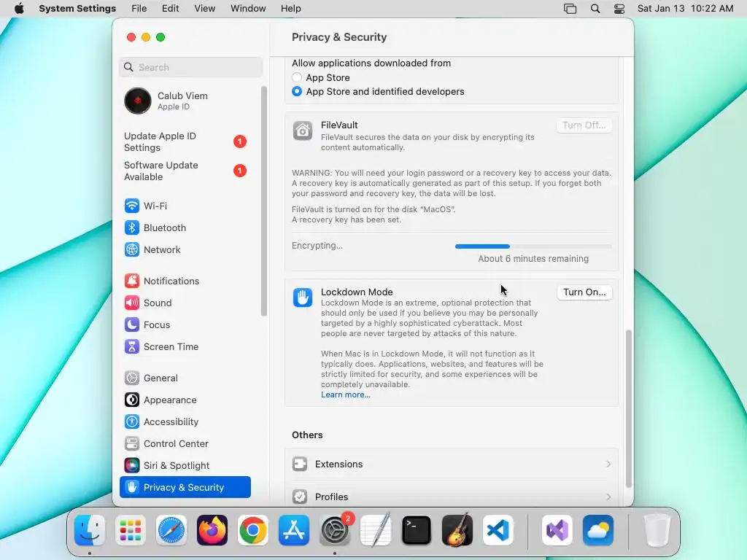
Task: Open Update Apple ID Settings notice
Action: tap(185, 142)
